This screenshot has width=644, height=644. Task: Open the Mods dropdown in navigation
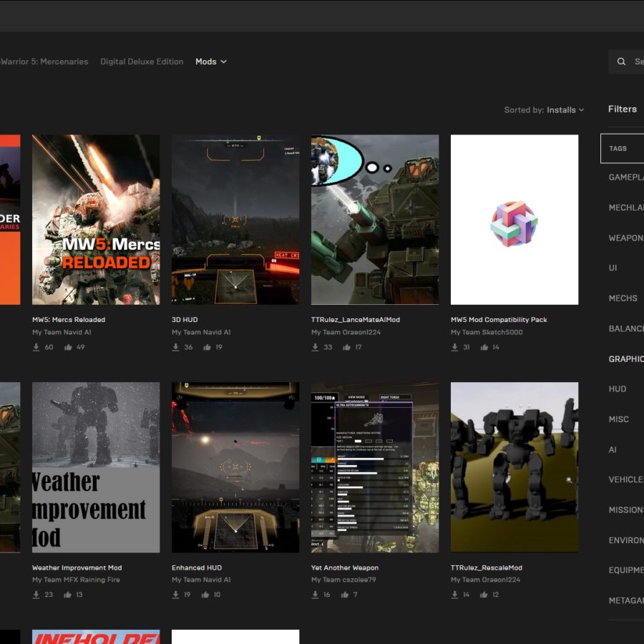click(x=210, y=62)
